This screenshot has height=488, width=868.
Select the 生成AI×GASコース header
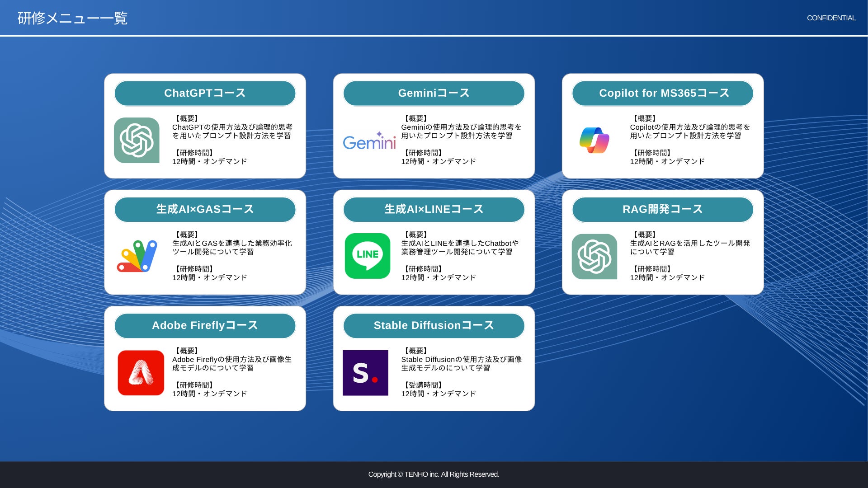click(205, 210)
